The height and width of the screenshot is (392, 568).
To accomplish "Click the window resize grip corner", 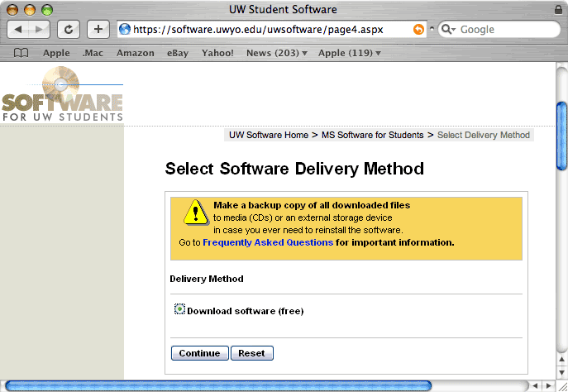I will click(x=562, y=386).
